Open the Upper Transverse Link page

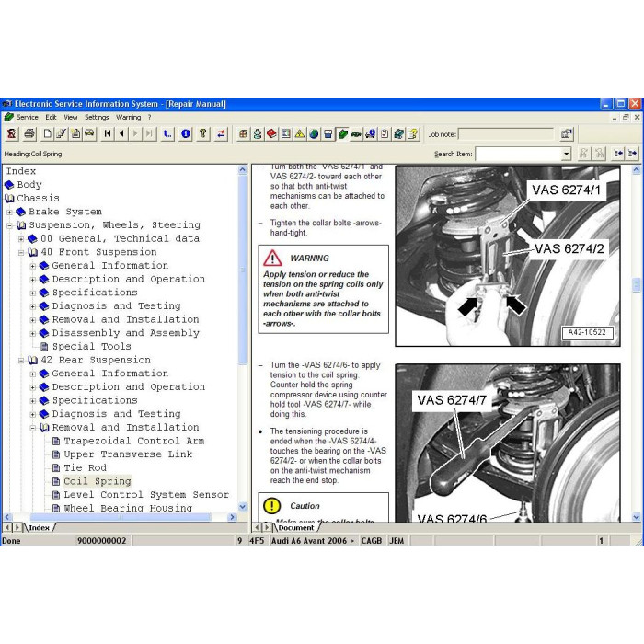128,454
